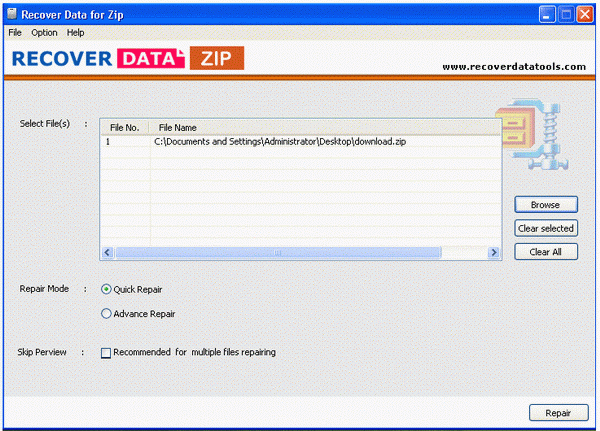Screen dimensions: 600x431
Task: Enable the Skip Perview checkbox
Action: coord(106,353)
